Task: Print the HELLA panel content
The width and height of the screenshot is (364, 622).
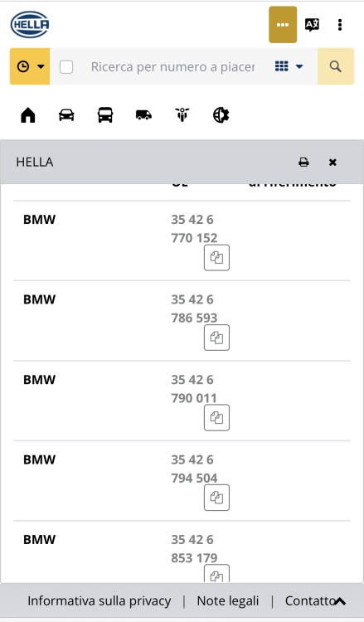Action: [x=303, y=163]
